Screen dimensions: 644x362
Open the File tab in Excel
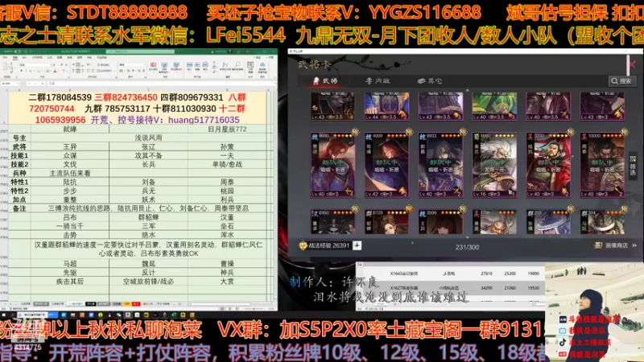5,57
